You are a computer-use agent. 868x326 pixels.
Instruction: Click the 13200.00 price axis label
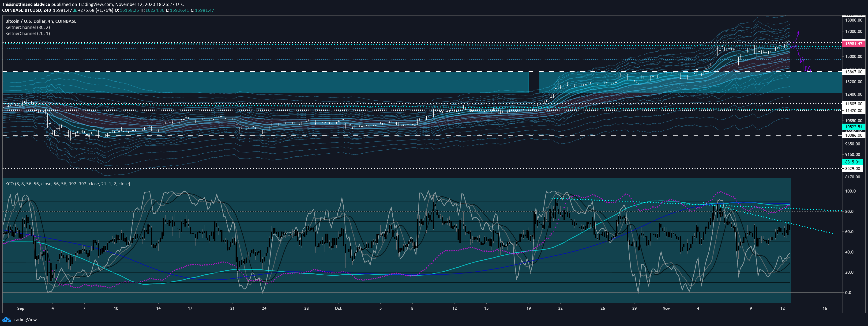853,82
